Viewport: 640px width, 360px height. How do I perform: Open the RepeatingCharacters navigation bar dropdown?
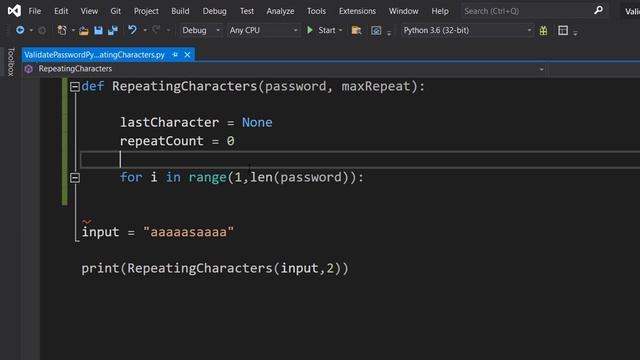pyautogui.click(x=542, y=69)
